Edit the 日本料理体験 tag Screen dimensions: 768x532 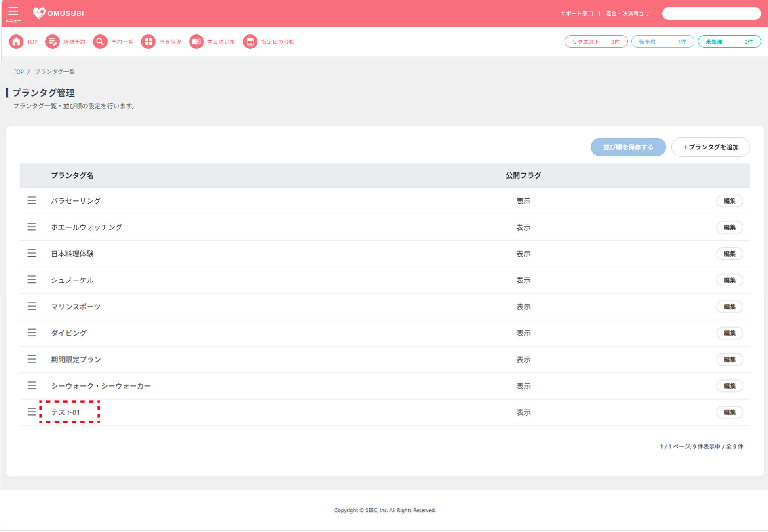point(730,254)
